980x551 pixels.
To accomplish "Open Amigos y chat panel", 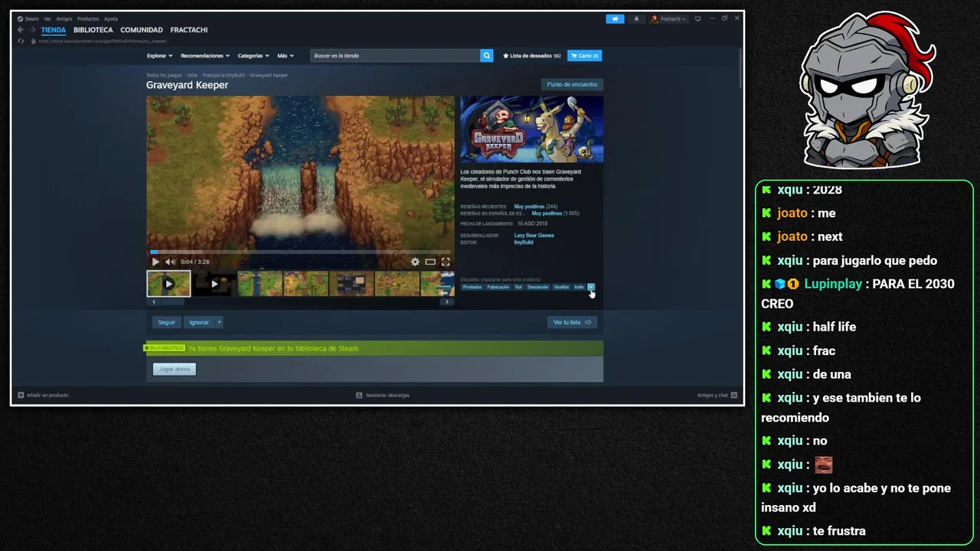I will pyautogui.click(x=717, y=395).
